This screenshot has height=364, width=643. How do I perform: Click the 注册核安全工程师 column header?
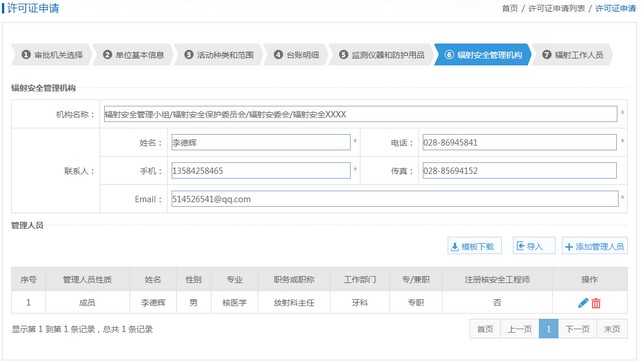pyautogui.click(x=497, y=279)
